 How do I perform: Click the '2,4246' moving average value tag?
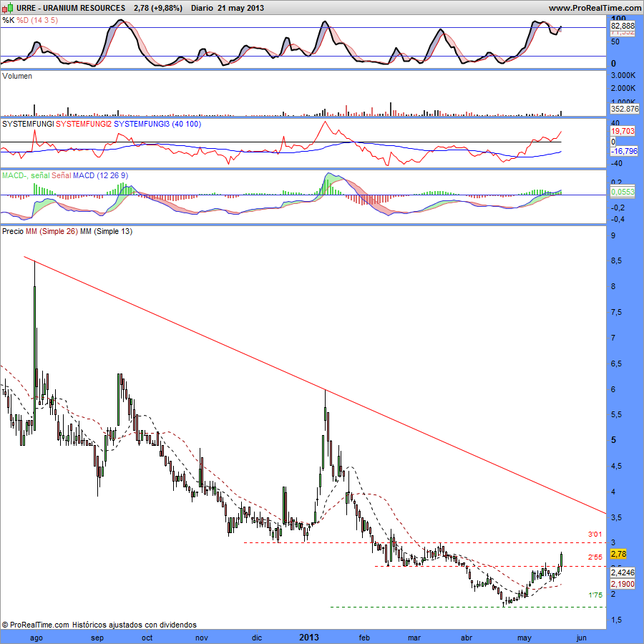pyautogui.click(x=623, y=572)
